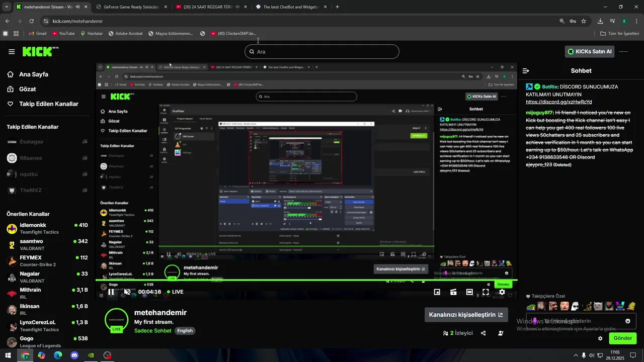The width and height of the screenshot is (644, 362).
Task: Unmute the stream player audio
Action: click(x=127, y=292)
